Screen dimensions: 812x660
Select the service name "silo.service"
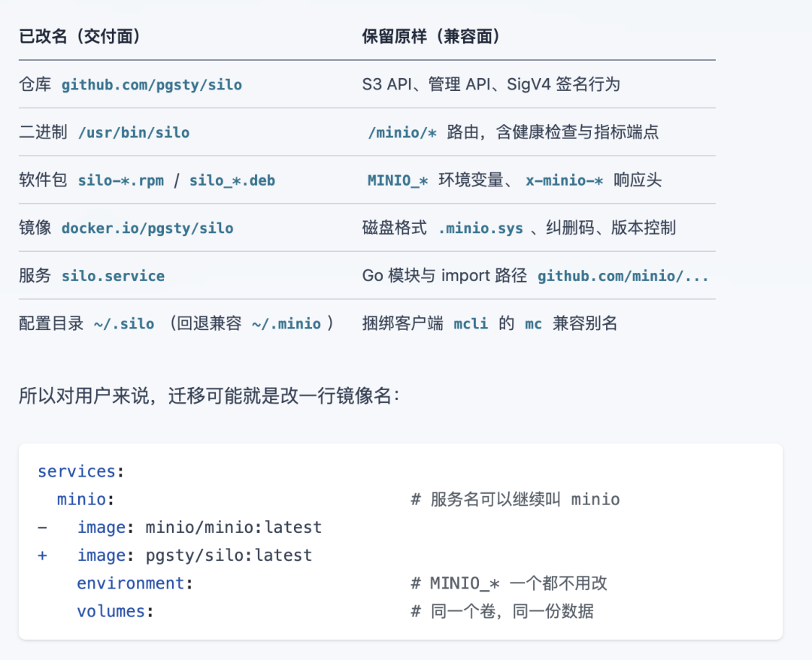113,276
